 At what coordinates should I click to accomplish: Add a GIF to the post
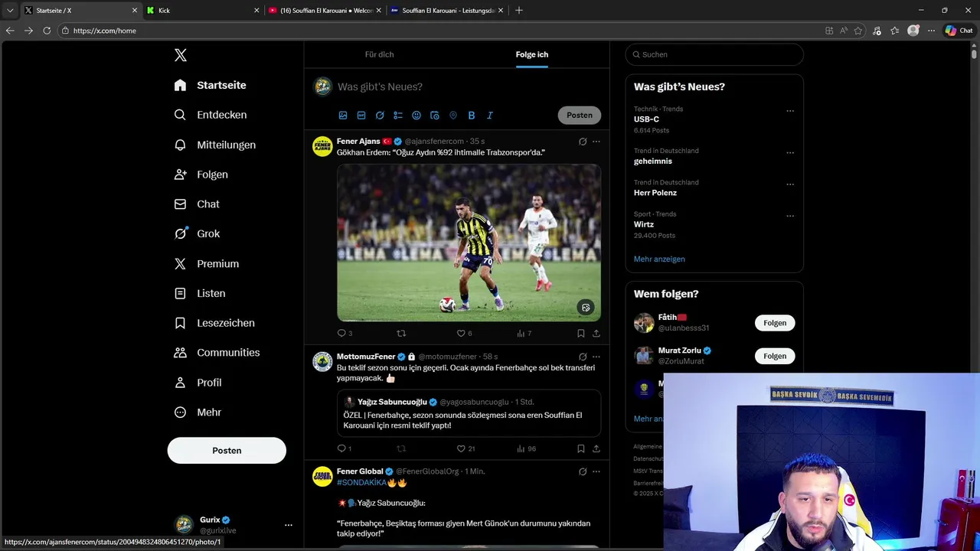[x=361, y=116]
